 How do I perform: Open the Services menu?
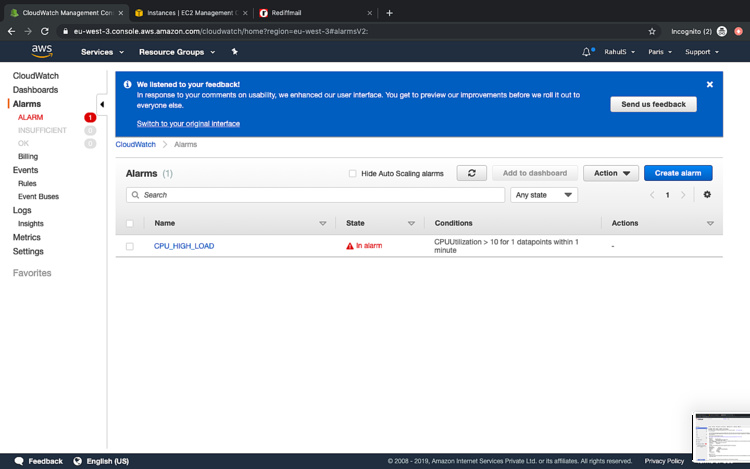(101, 52)
